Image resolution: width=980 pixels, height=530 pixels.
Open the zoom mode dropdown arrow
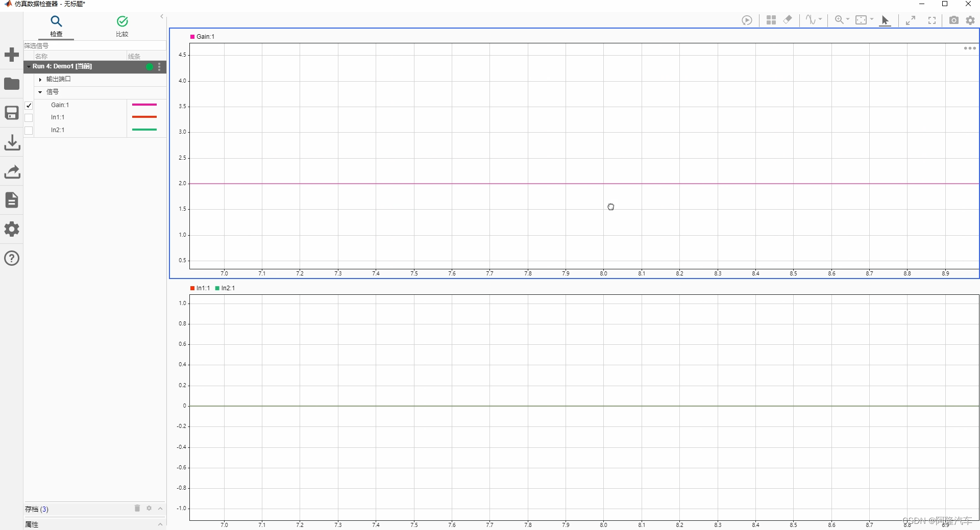(848, 20)
